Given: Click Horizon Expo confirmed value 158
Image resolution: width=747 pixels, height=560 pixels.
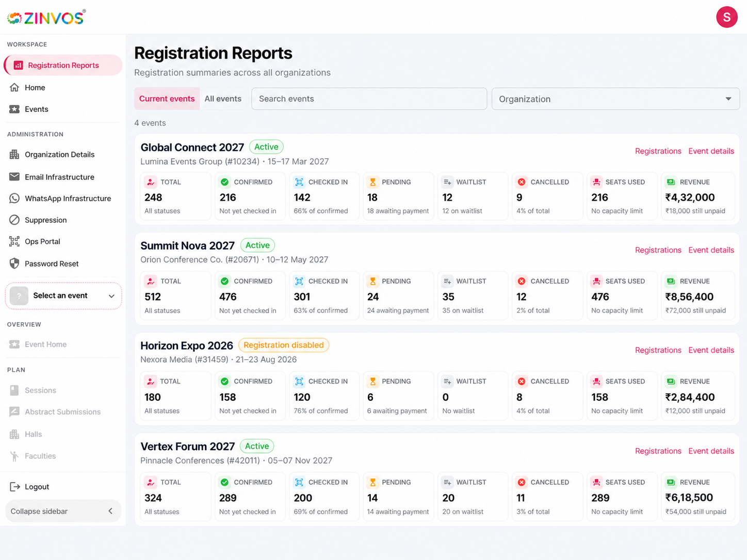Looking at the screenshot, I should (x=228, y=398).
